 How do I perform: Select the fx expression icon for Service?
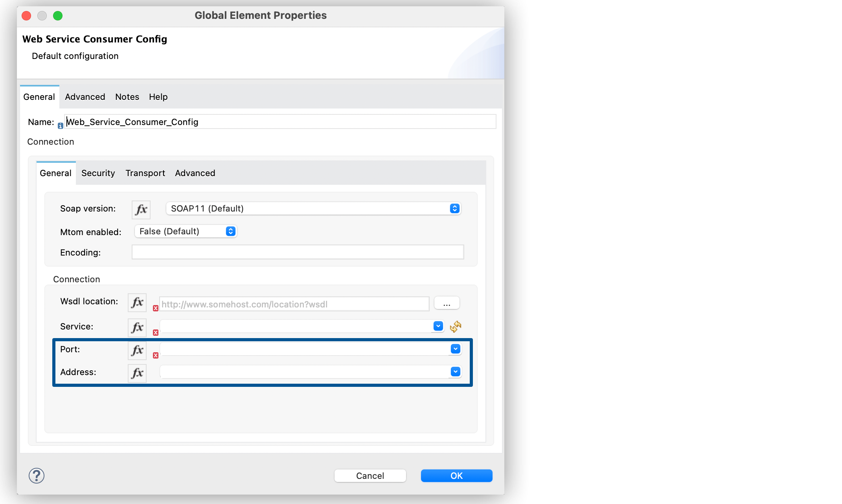click(x=136, y=327)
